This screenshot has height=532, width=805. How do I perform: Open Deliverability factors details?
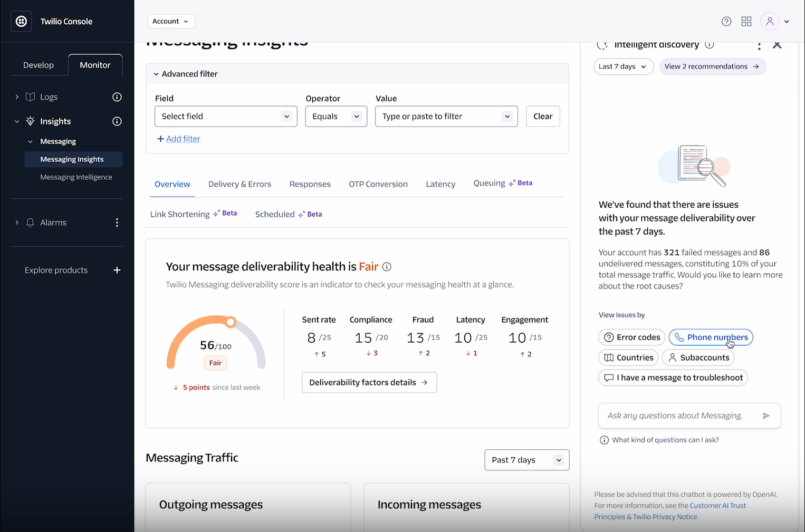pyautogui.click(x=369, y=382)
